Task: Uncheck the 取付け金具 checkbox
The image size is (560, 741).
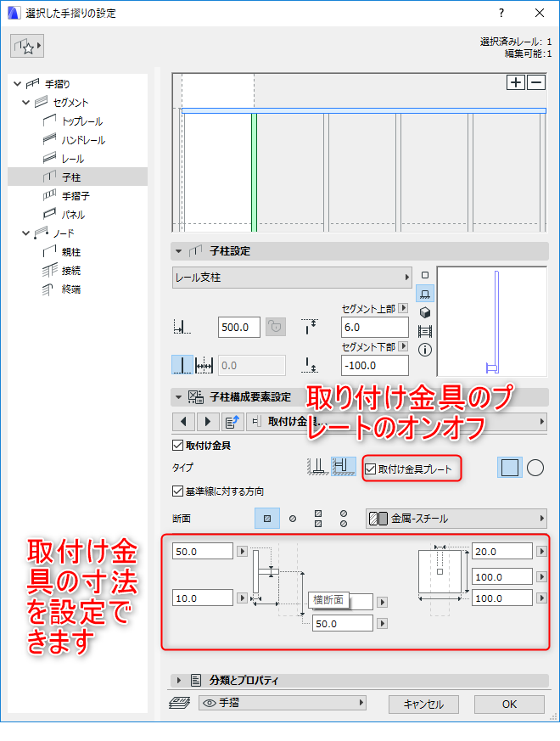Action: 178,445
